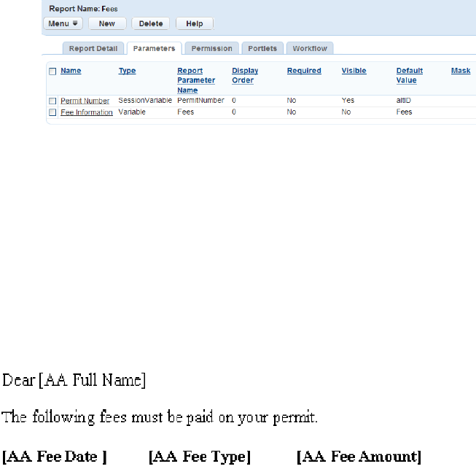Click the Delete button
The image size is (476, 469).
[151, 23]
